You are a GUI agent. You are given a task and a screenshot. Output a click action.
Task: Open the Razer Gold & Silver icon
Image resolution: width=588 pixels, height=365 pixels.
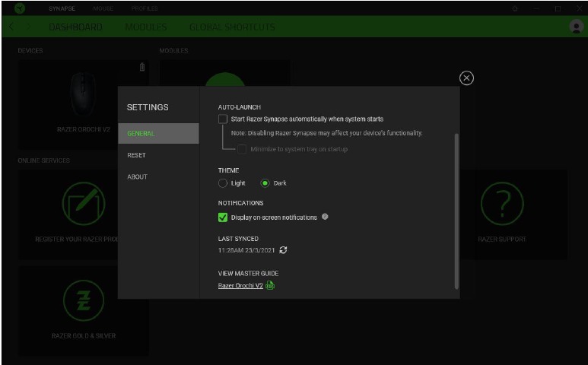[83, 300]
